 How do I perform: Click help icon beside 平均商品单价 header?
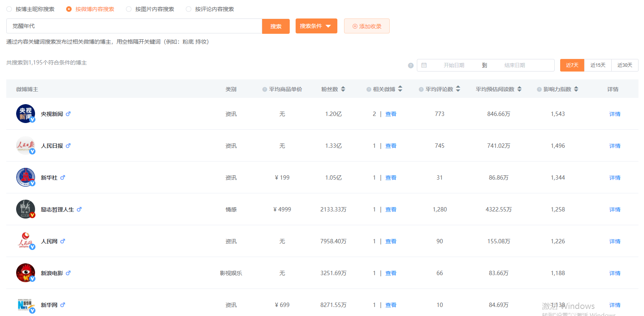265,90
